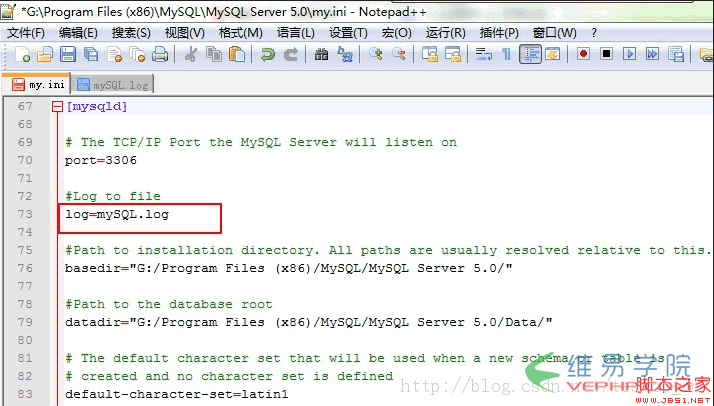The image size is (714, 406).
Task: Zoom in with the magnifier plus icon
Action: tap(376, 54)
